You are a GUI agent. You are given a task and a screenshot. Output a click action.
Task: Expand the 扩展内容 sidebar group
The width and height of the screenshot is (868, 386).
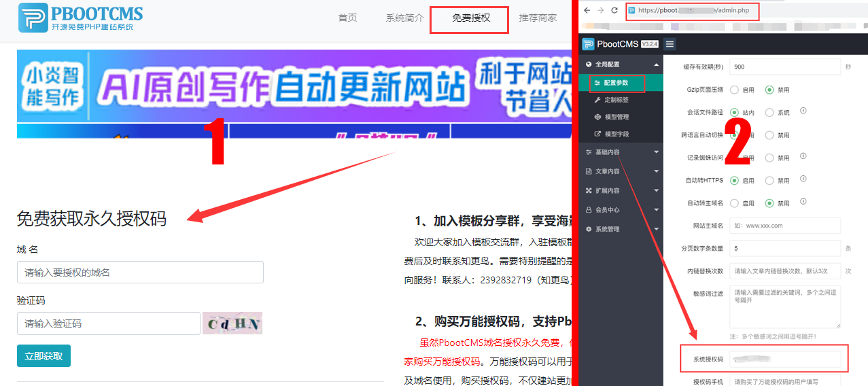click(x=621, y=191)
